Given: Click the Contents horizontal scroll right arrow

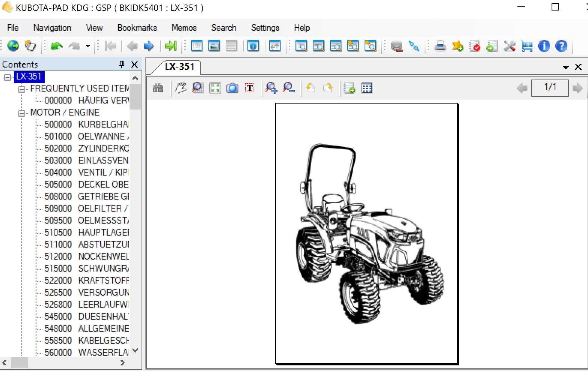Looking at the screenshot, I should click(122, 363).
